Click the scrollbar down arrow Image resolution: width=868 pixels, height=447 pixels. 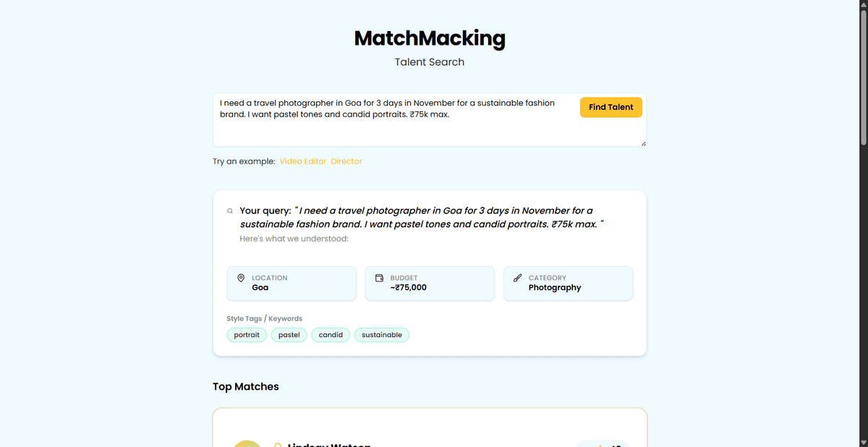click(862, 441)
